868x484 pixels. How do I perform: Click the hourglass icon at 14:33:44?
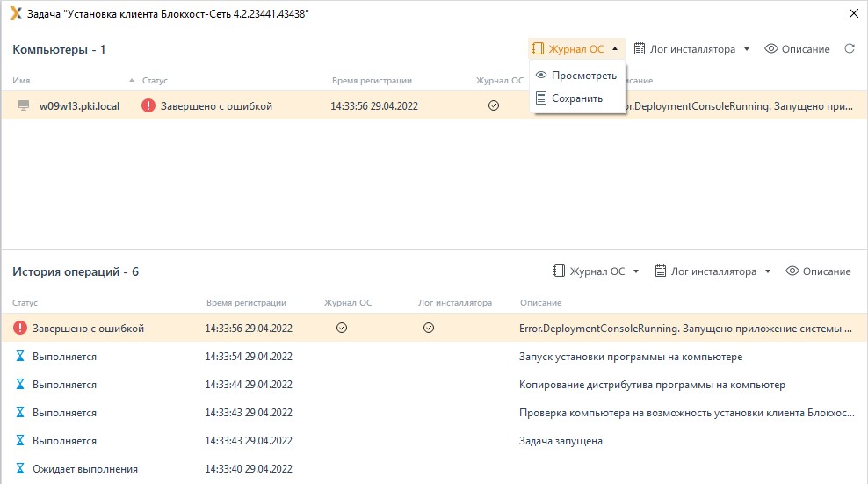20,384
